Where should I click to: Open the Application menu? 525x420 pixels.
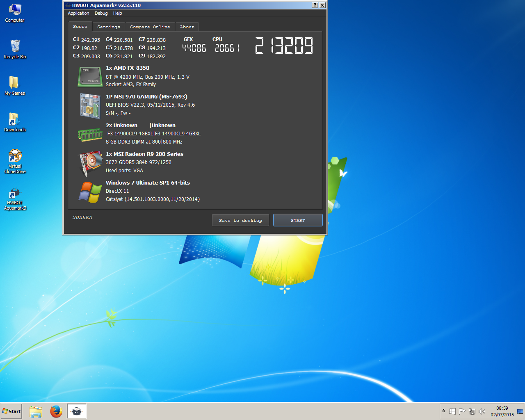pyautogui.click(x=78, y=13)
